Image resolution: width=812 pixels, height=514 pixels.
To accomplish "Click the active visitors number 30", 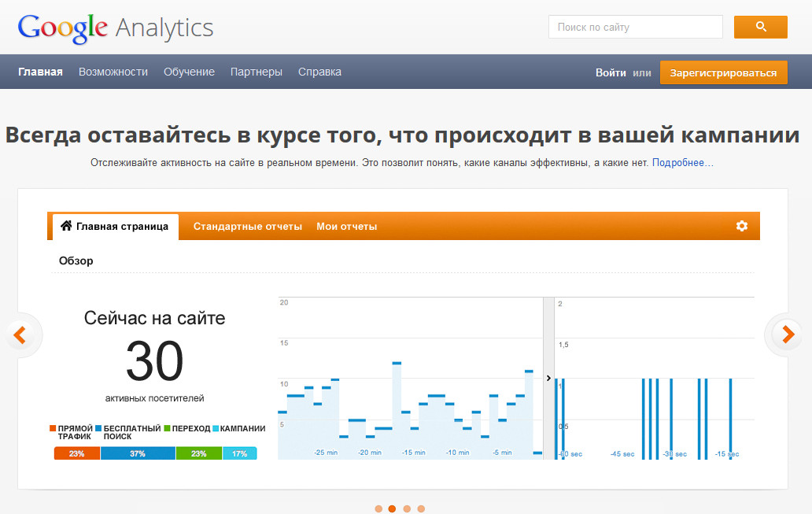I will pyautogui.click(x=154, y=361).
